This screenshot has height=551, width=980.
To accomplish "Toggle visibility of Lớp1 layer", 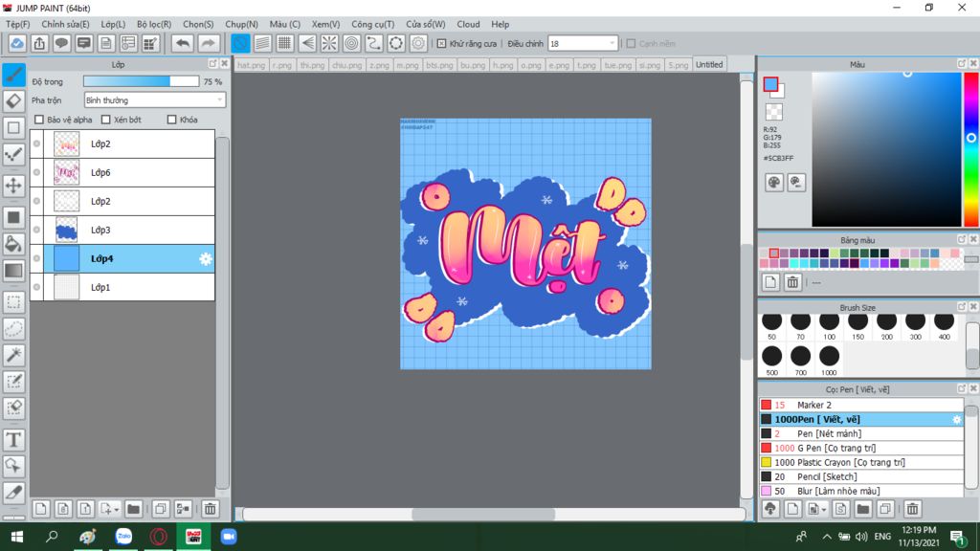I will tap(37, 287).
